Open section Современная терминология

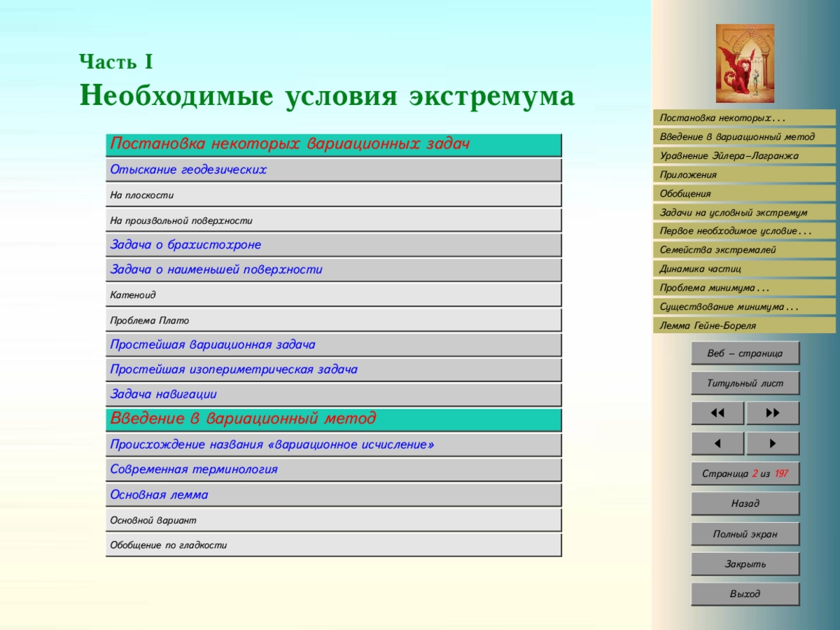(x=334, y=470)
